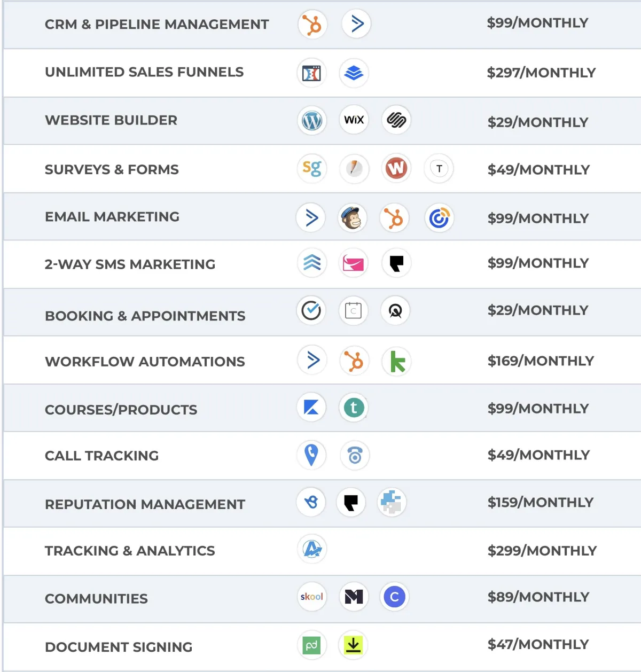Click Mailchimp monkey icon in Email Marketing
641x672 pixels.
[353, 218]
